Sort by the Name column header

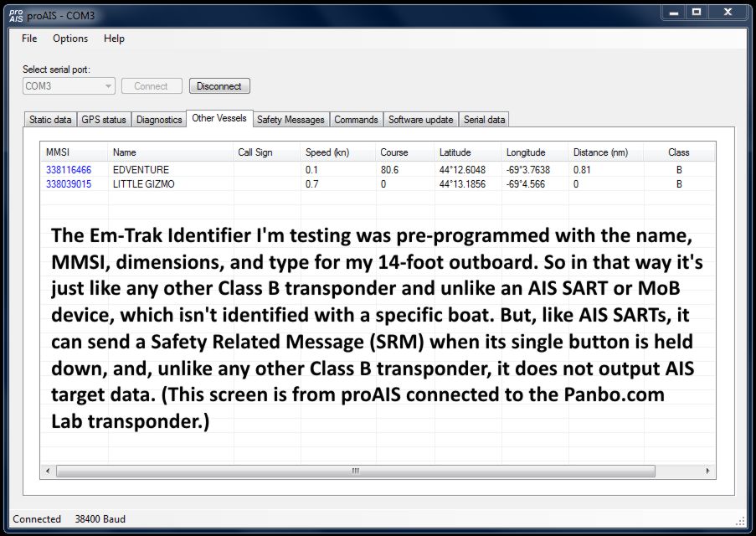click(x=170, y=152)
